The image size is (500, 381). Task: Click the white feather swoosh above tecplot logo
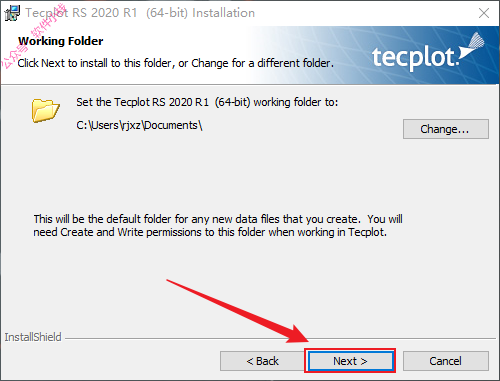pyautogui.click(x=472, y=47)
